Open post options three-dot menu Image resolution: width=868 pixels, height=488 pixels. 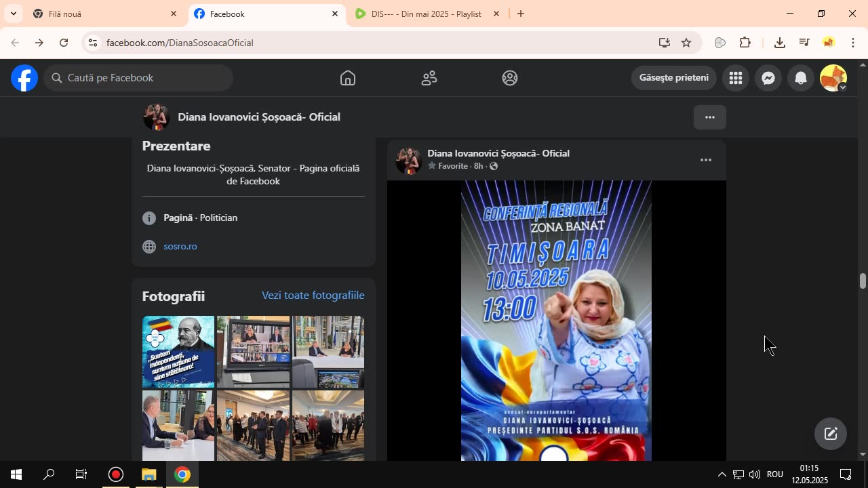(x=706, y=160)
